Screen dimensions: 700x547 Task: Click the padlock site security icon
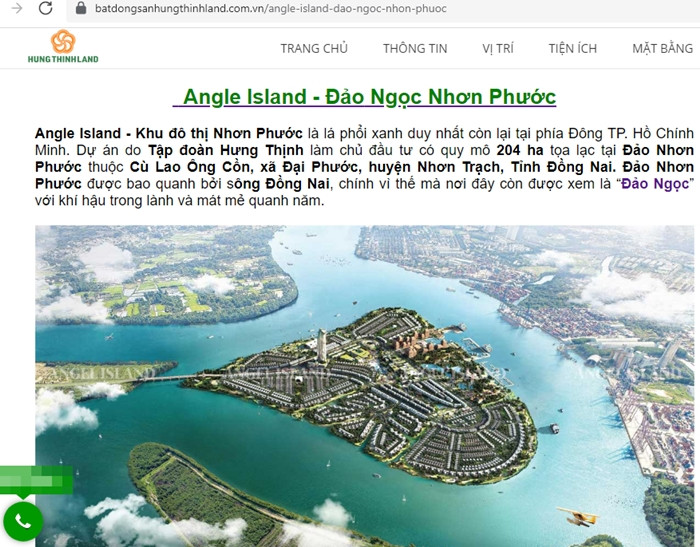[x=81, y=8]
